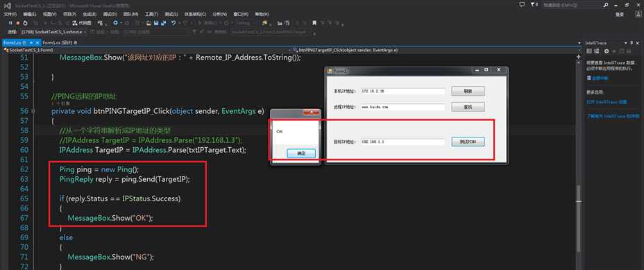Open the 团队(M) menu
The height and width of the screenshot is (270, 644).
point(130,14)
